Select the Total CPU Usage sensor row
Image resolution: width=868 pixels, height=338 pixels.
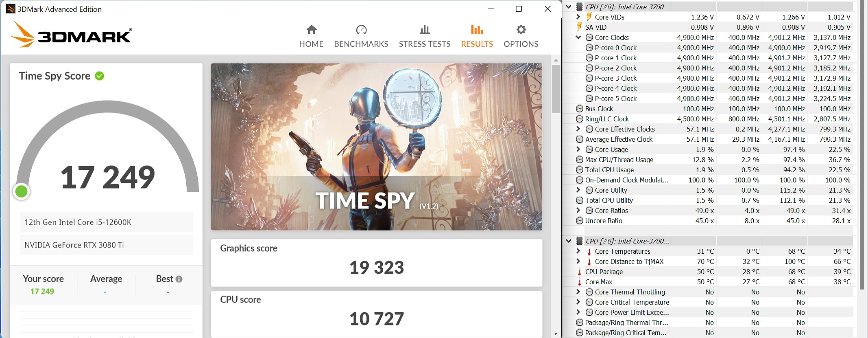click(609, 170)
